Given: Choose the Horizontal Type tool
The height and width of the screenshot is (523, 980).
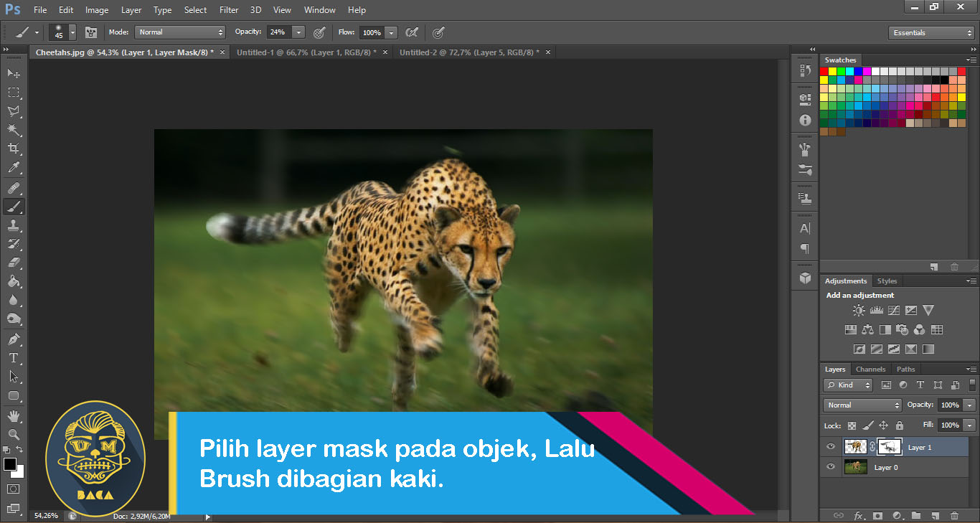Looking at the screenshot, I should coord(14,357).
